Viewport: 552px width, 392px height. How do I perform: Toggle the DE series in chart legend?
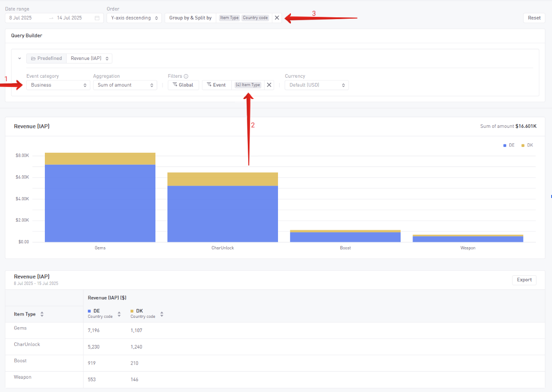pos(508,145)
